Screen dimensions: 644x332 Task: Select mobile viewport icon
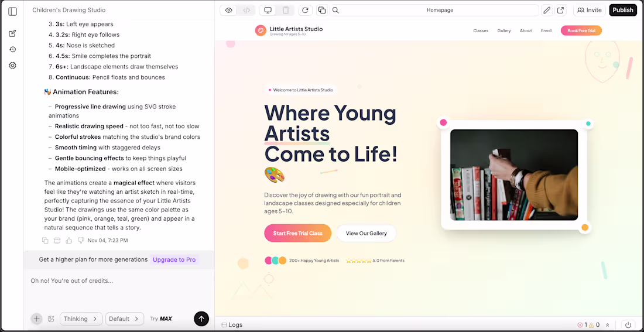tap(286, 11)
